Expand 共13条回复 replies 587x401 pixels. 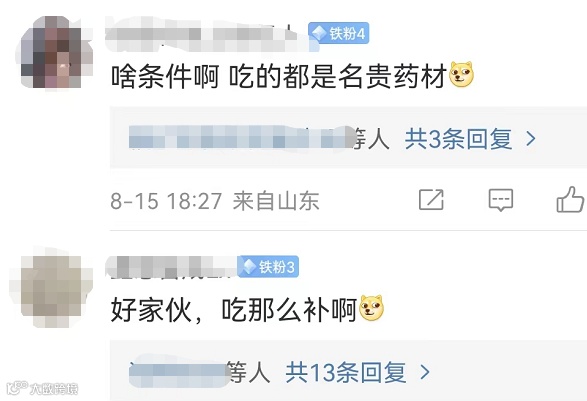pos(346,372)
